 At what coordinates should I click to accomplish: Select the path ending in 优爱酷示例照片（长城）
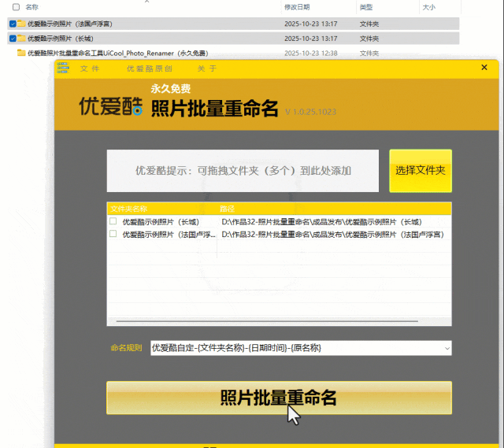coord(322,222)
